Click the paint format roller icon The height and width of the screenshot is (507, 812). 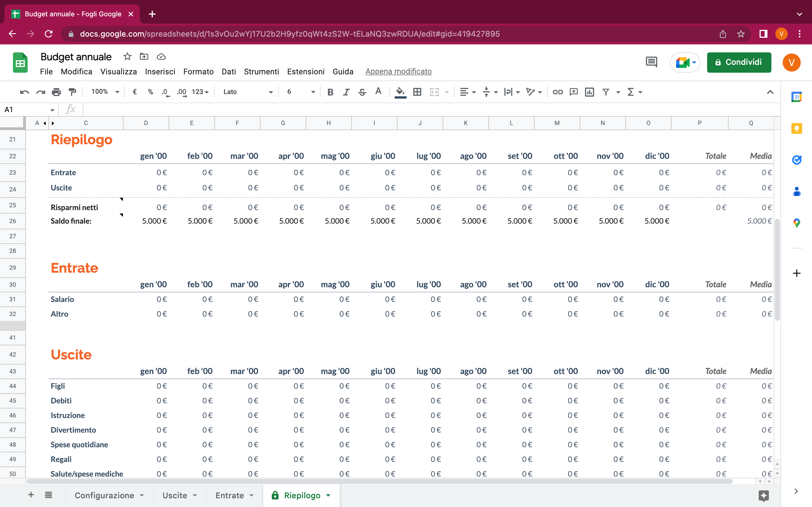click(x=72, y=92)
